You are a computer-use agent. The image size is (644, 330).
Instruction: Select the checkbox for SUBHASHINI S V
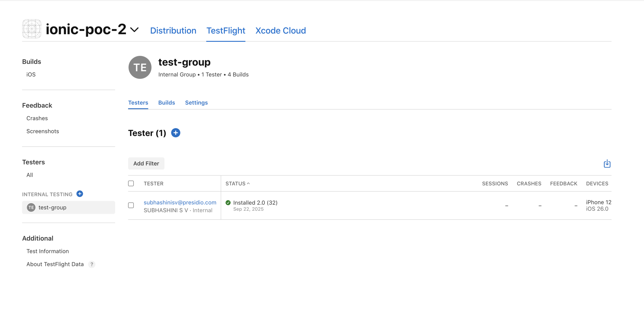pyautogui.click(x=131, y=205)
